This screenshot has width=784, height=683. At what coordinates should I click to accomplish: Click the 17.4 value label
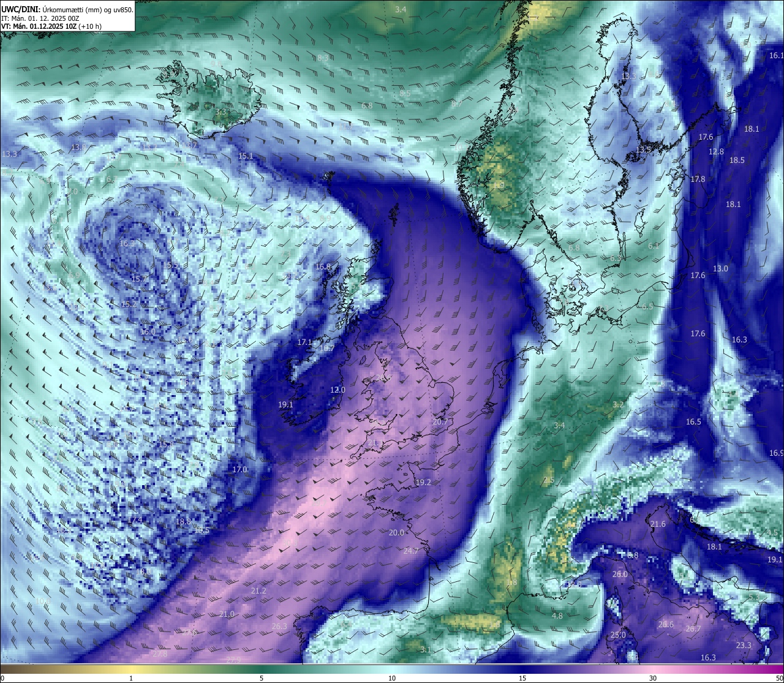pyautogui.click(x=135, y=520)
